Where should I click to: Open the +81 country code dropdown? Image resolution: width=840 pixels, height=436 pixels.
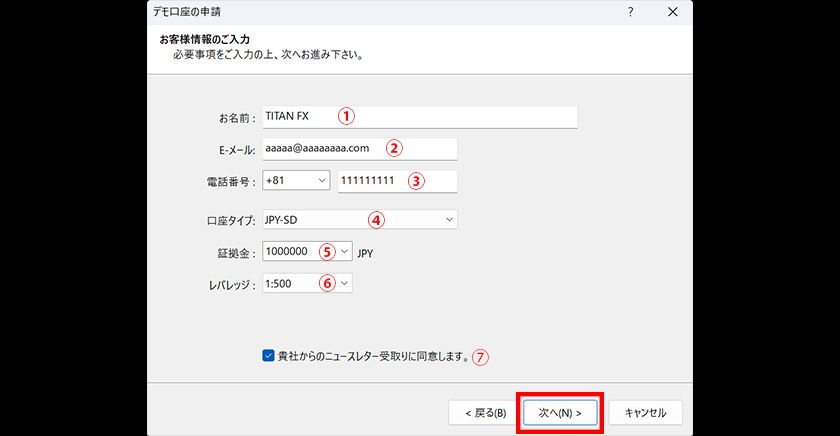(x=296, y=181)
